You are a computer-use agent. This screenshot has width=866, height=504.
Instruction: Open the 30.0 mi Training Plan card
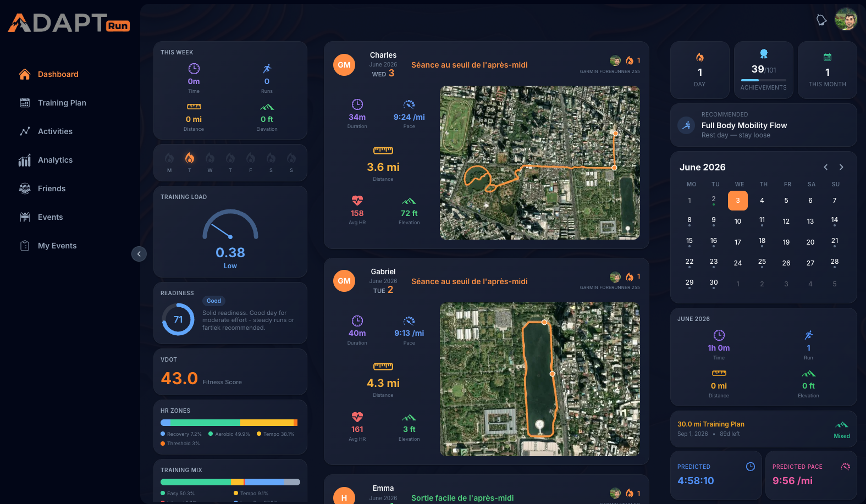764,429
